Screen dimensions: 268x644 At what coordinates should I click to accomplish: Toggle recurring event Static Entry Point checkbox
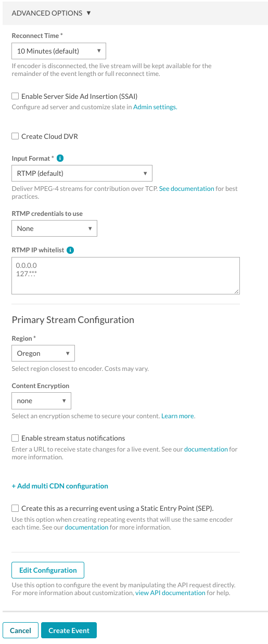(x=15, y=508)
